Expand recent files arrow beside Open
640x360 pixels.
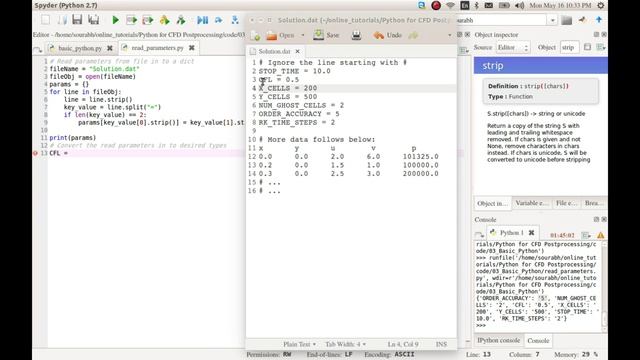click(303, 36)
